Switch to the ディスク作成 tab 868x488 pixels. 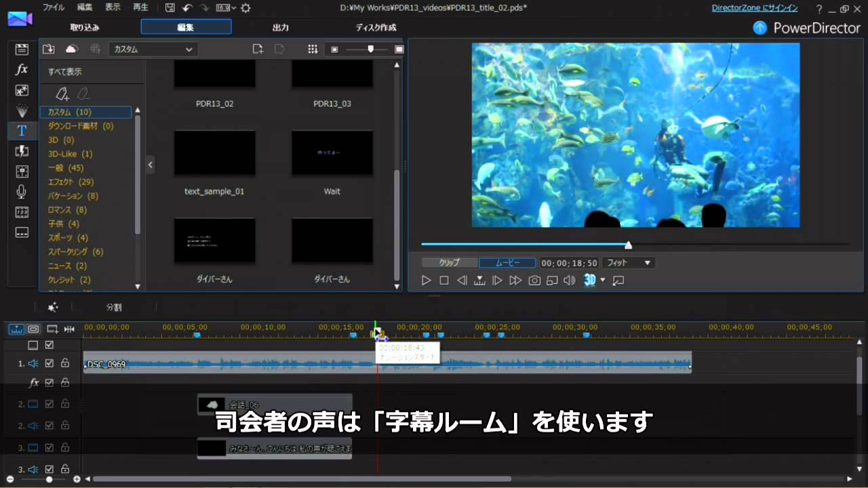(x=376, y=28)
